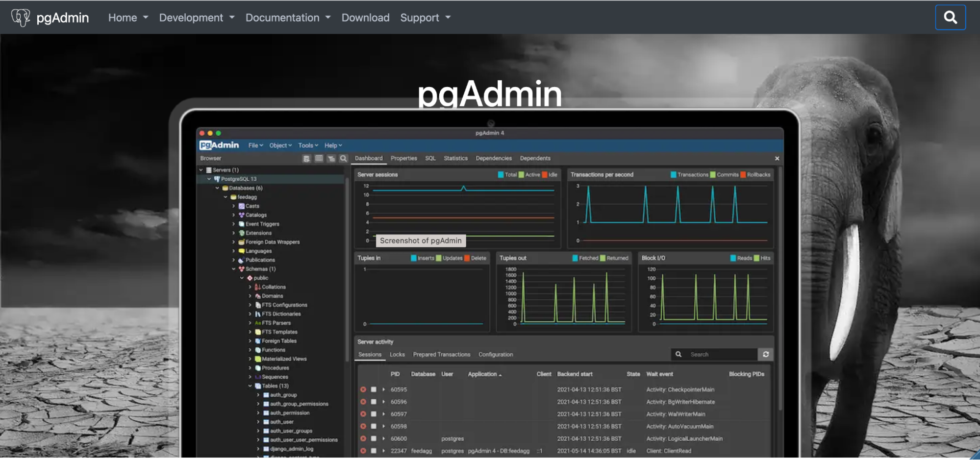Collapse the Servers (1) tree node
Viewport: 980px width, 460px height.
pos(201,170)
